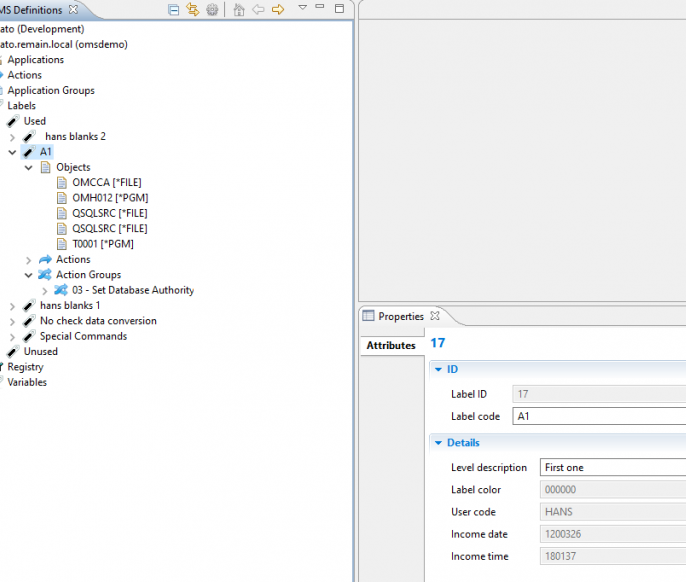Close the Properties view tab
Viewport: 686px width, 582px height.
435,316
